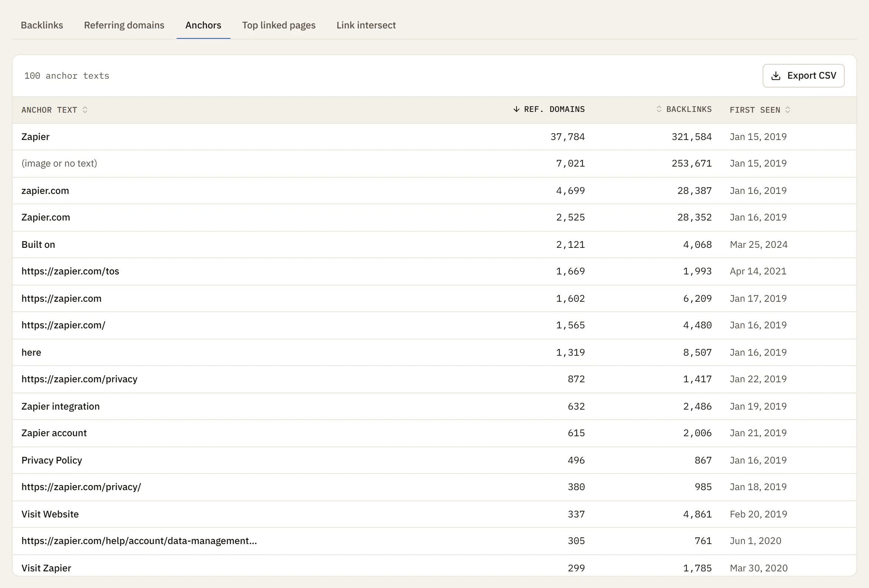The width and height of the screenshot is (869, 588).
Task: Click the lowercase 'zapier.com' anchor
Action: point(45,191)
